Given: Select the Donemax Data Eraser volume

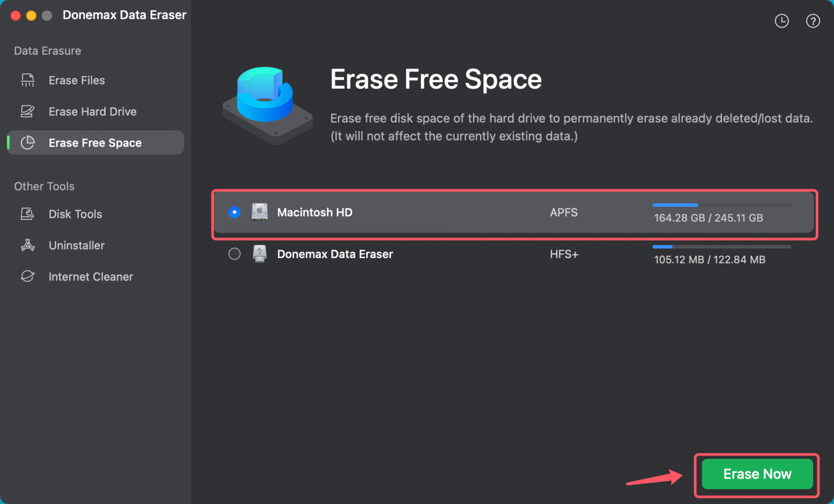Looking at the screenshot, I should tap(234, 254).
